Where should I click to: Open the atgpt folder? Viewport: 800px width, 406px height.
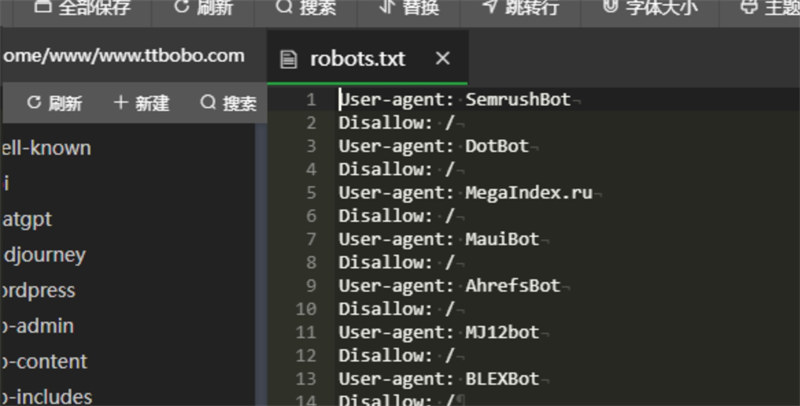pyautogui.click(x=27, y=219)
